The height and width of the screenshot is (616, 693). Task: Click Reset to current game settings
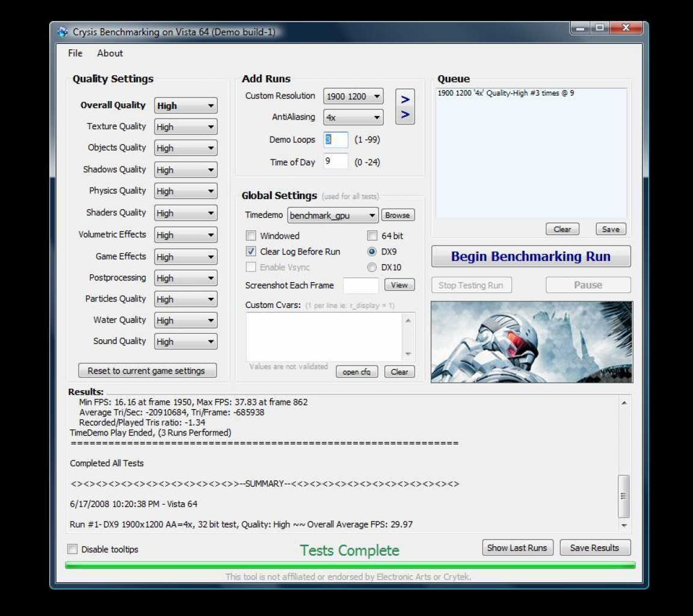[147, 371]
